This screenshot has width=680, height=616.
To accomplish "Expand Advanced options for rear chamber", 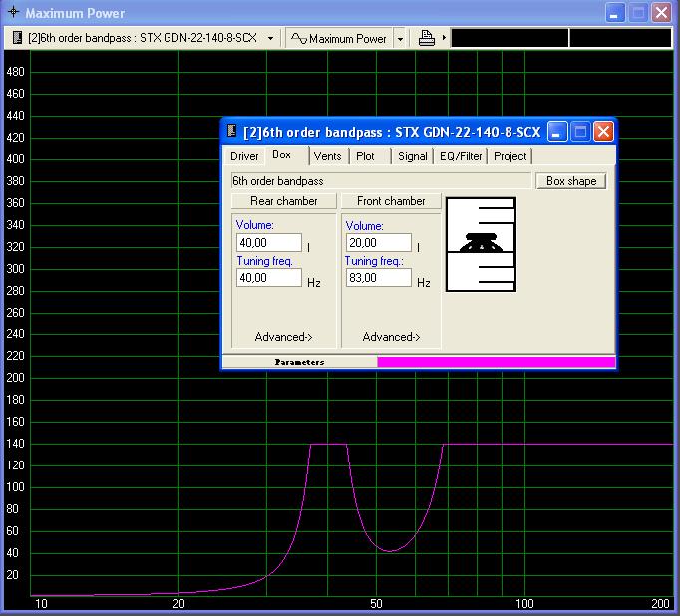I will tap(283, 337).
